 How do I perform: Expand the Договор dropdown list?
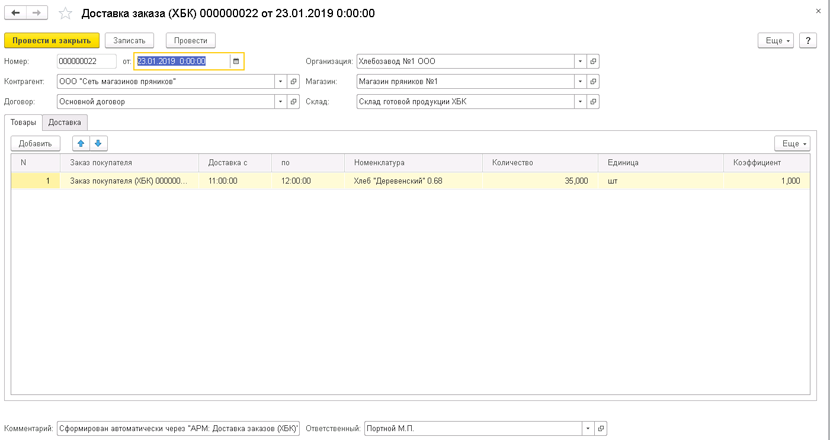[281, 102]
